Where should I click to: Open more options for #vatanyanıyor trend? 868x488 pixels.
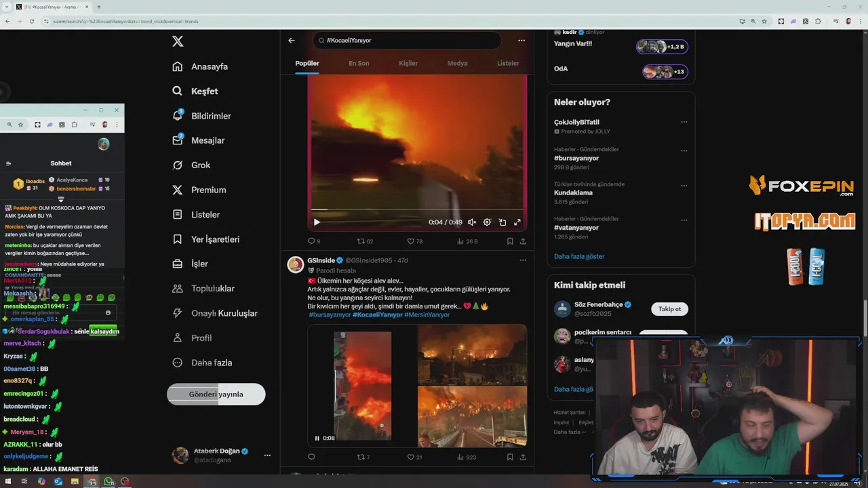coord(684,220)
